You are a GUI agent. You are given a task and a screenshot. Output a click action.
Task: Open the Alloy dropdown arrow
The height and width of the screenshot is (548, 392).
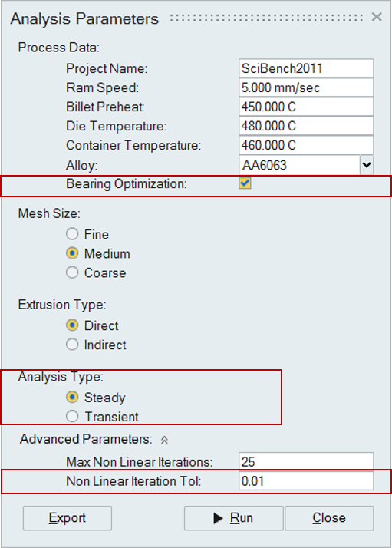[x=367, y=165]
